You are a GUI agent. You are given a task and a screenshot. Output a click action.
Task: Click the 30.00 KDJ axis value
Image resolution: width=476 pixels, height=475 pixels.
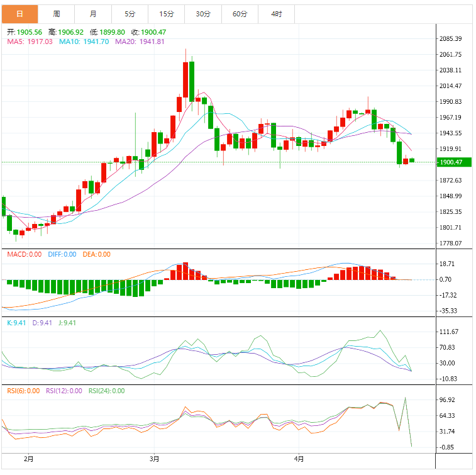click(447, 363)
